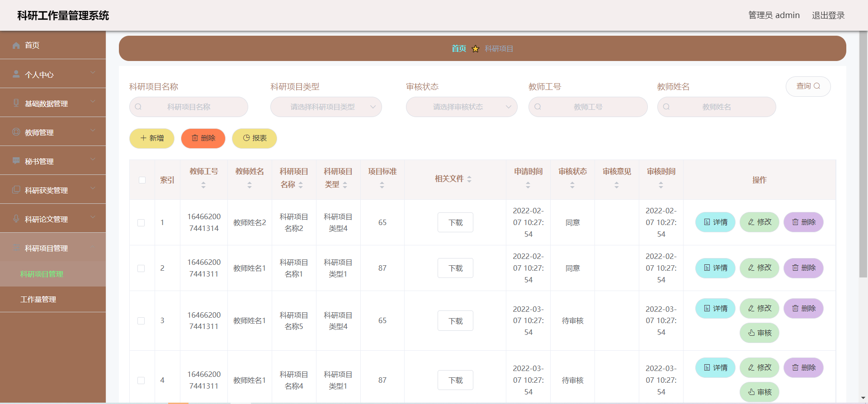Check the checkbox for row 2
Screen dimensions: 868x404
coord(141,268)
